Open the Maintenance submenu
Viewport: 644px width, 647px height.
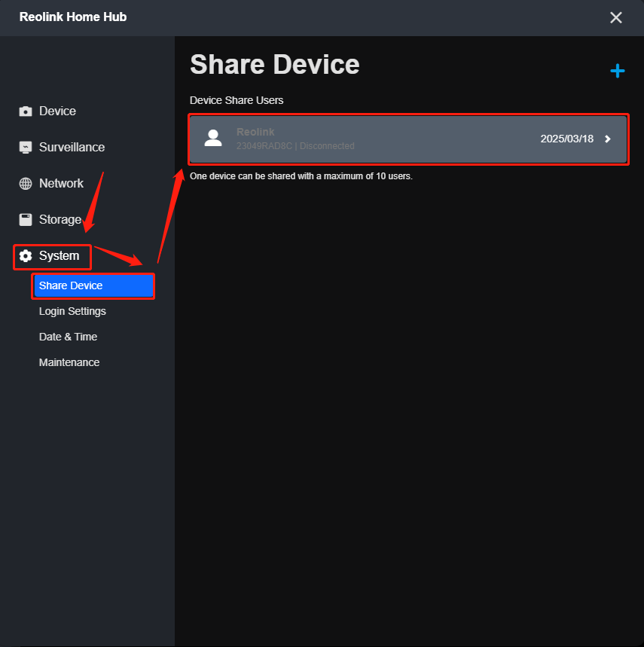pyautogui.click(x=69, y=362)
